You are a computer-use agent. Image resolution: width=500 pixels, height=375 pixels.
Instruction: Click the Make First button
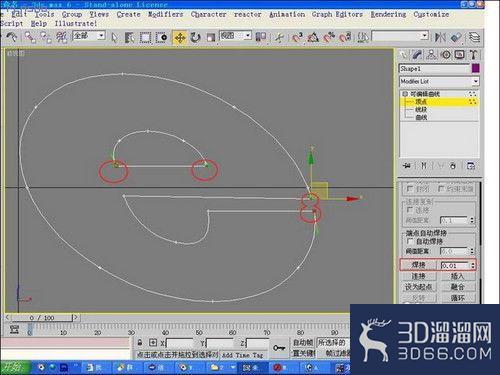coord(418,287)
